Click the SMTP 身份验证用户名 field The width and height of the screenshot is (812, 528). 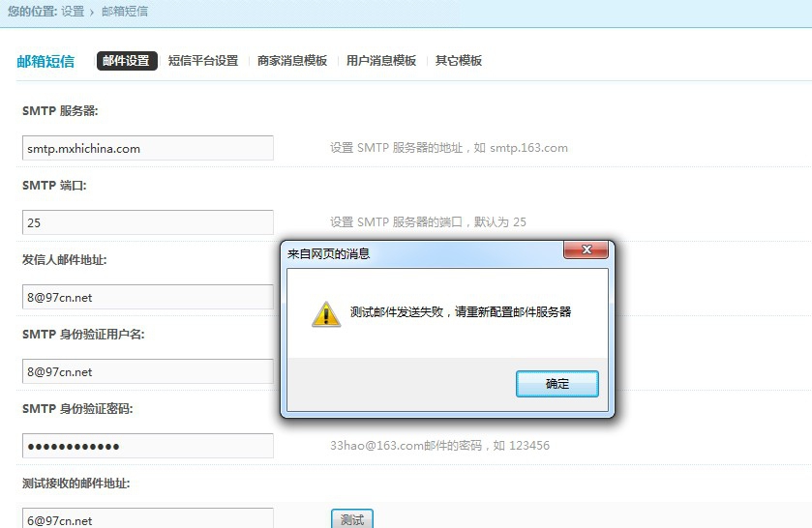(147, 371)
